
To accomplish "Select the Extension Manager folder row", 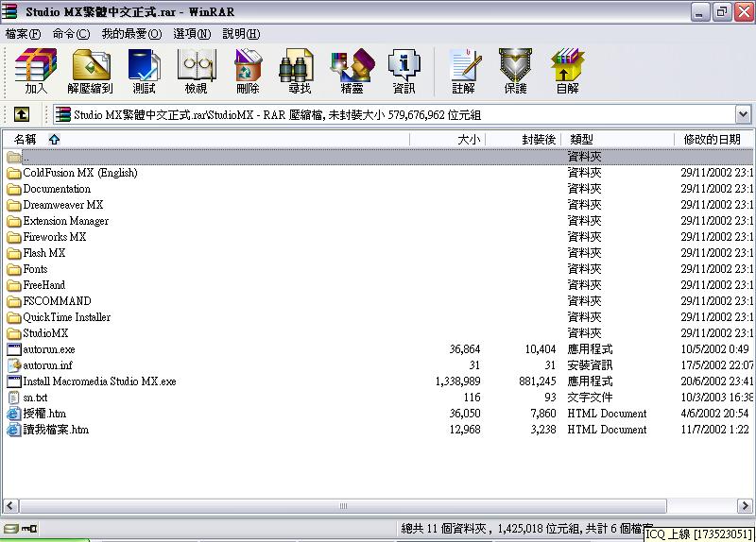I will pos(377,221).
